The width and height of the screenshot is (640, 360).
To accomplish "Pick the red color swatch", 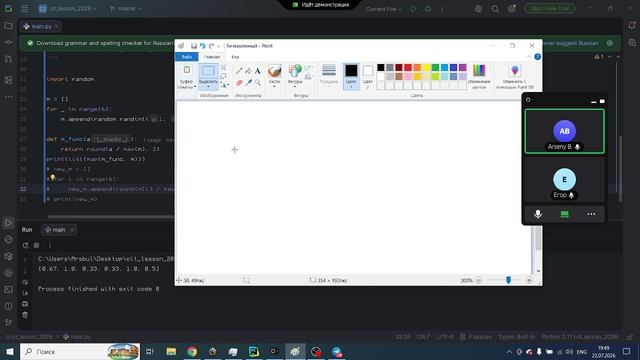I will (x=408, y=67).
